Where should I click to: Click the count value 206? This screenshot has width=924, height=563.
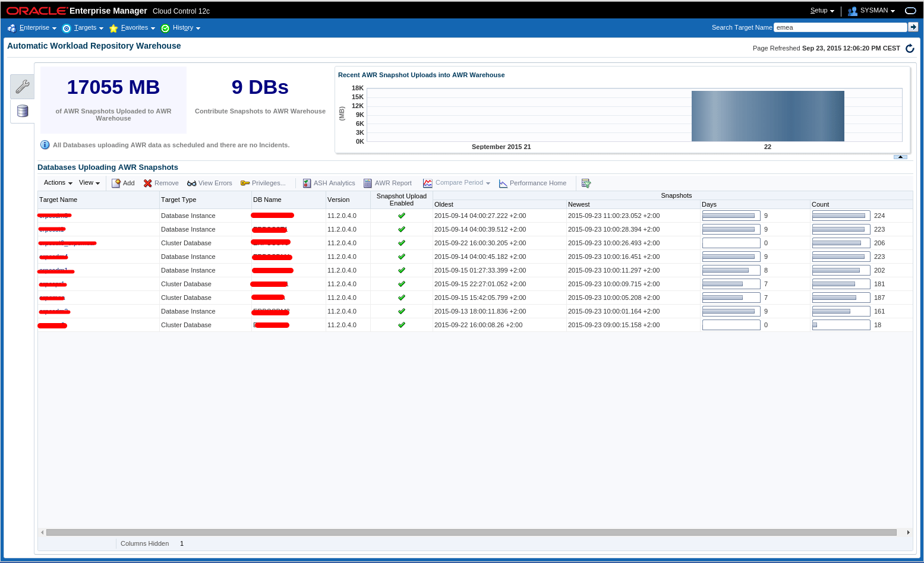879,243
